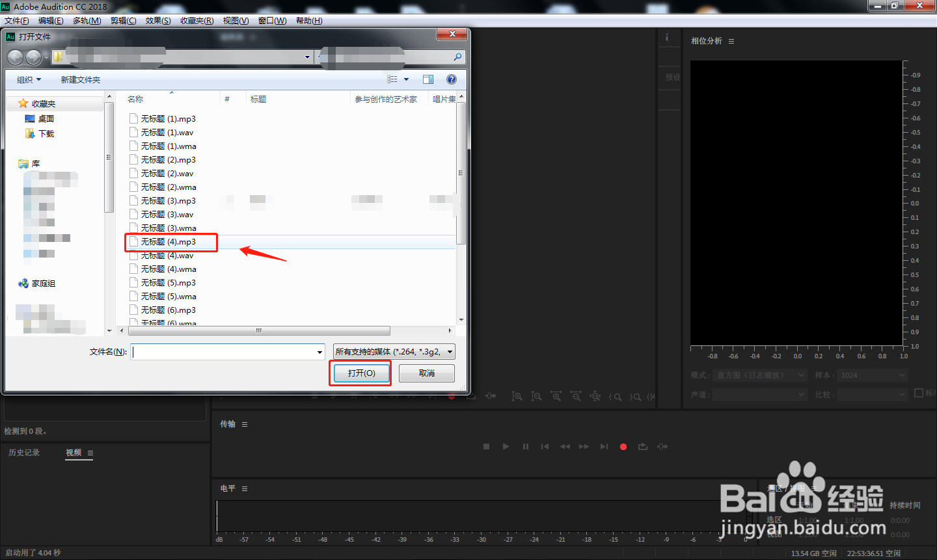Move playhead to next marker
Screen dimensions: 937x560
pos(604,447)
